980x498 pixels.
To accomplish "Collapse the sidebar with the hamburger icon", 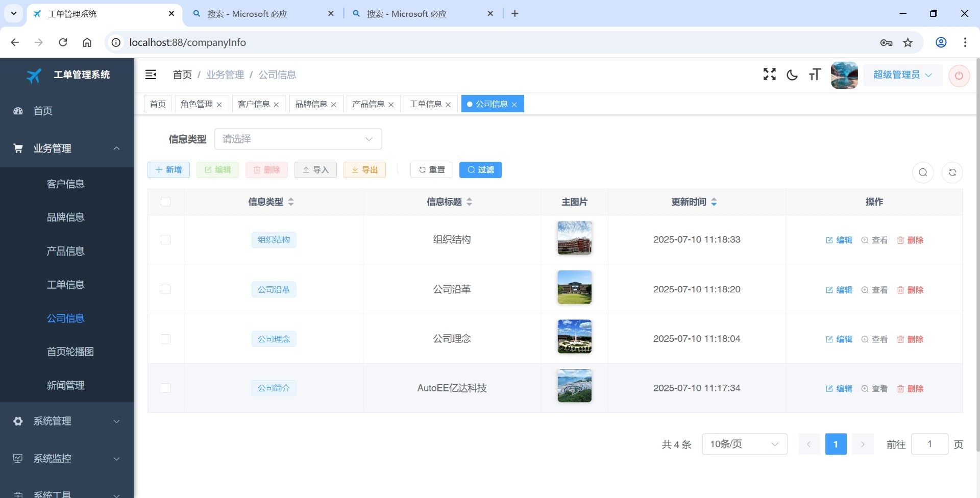I will pyautogui.click(x=151, y=74).
